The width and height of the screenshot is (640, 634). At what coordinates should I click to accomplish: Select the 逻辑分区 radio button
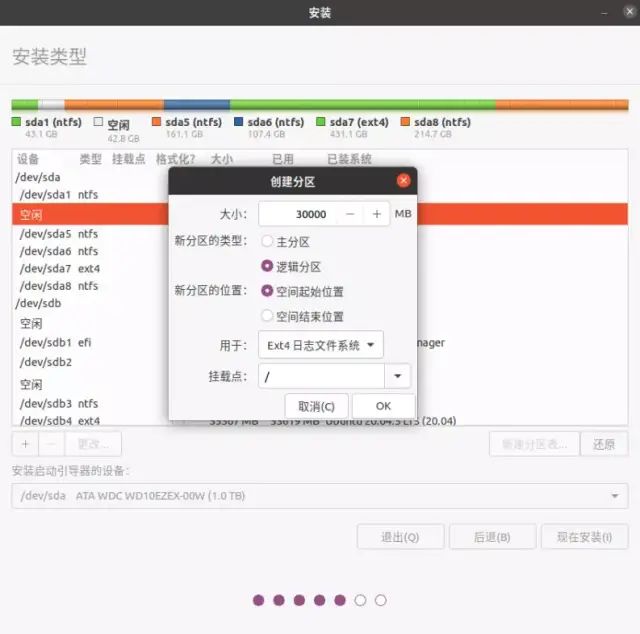267,266
